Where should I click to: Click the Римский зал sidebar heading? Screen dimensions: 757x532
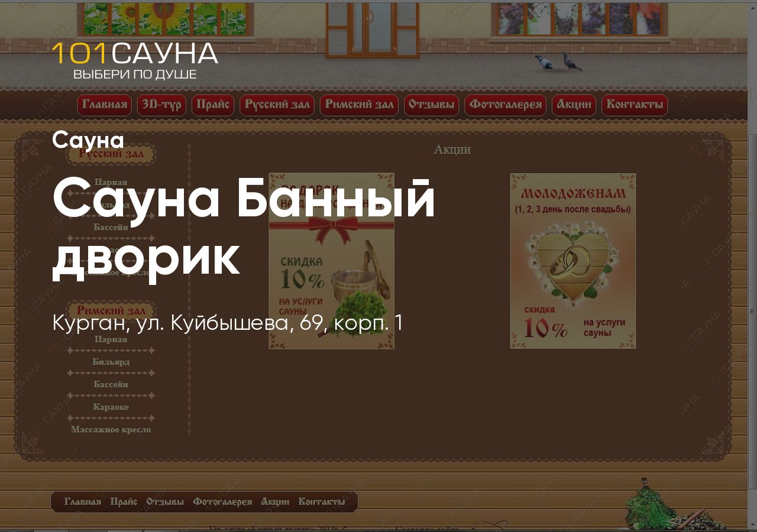(111, 311)
